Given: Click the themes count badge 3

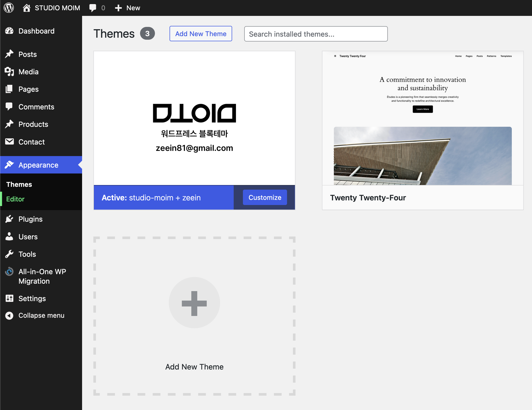Looking at the screenshot, I should point(147,34).
